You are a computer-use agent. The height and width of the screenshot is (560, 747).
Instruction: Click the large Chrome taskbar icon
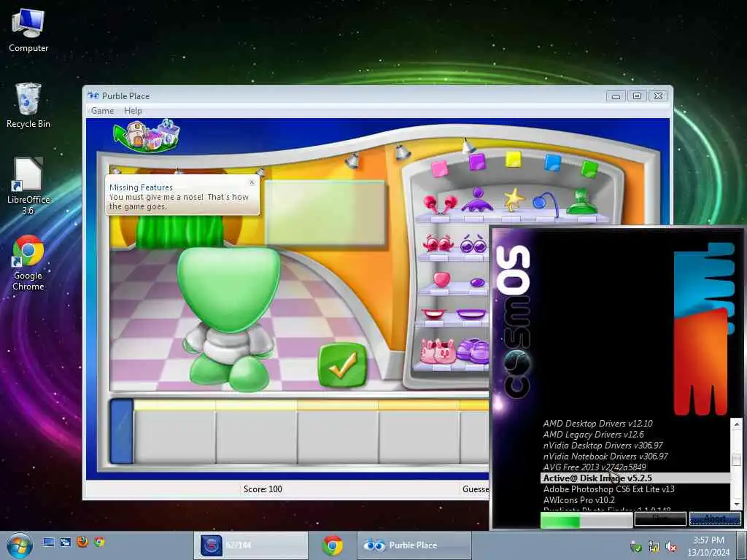[x=333, y=545]
